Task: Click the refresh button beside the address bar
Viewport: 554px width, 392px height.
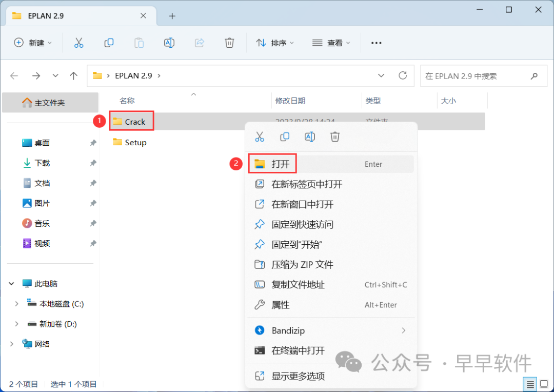Action: 403,76
